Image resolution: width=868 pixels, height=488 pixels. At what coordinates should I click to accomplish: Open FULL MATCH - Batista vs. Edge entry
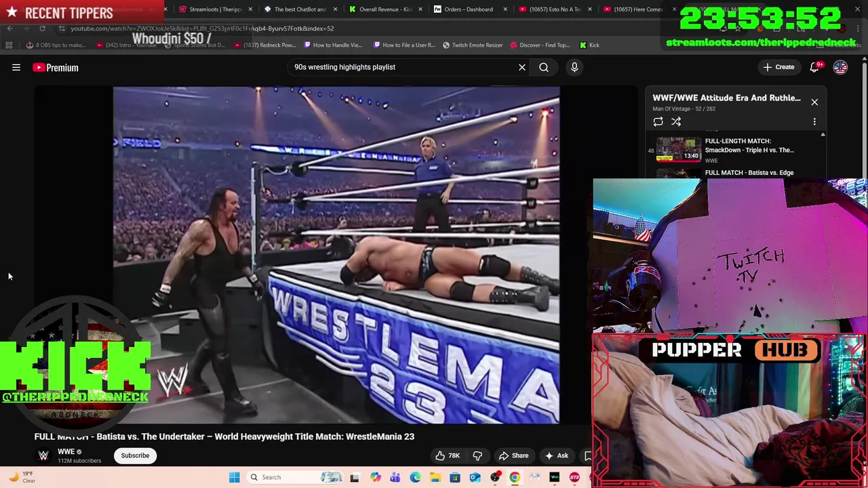coord(749,173)
